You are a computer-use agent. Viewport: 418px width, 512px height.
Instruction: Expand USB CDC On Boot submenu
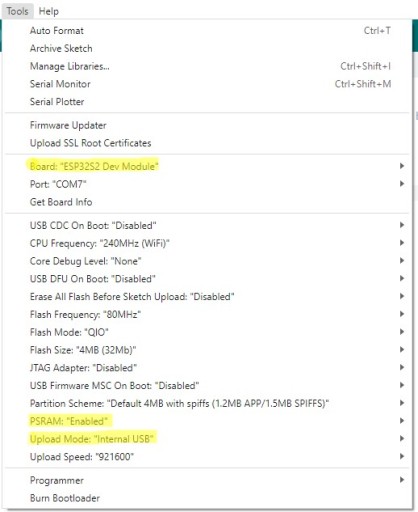pos(207,225)
